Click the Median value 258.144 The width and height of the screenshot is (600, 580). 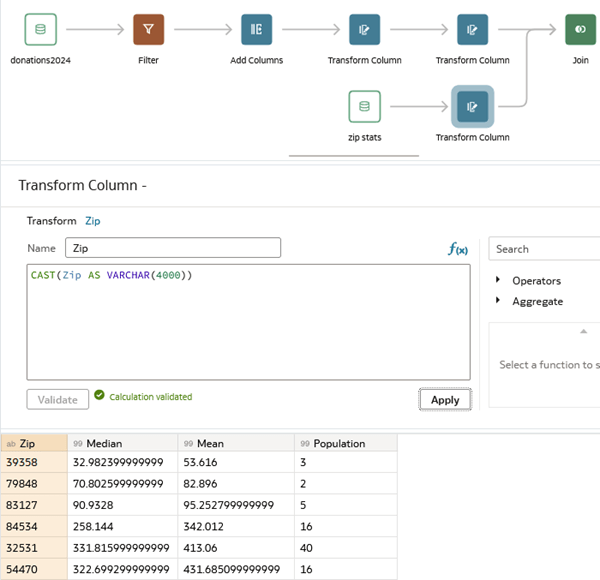pyautogui.click(x=122, y=527)
